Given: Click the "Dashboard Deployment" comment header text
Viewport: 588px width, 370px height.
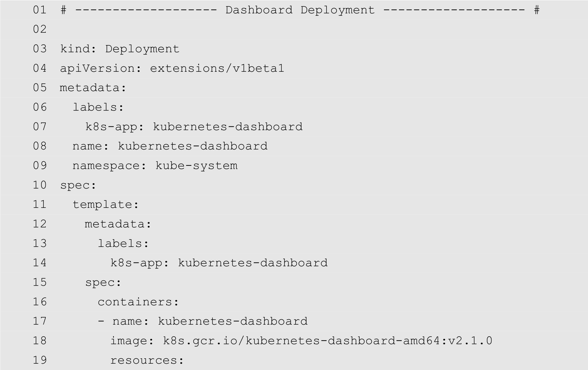Looking at the screenshot, I should (300, 10).
